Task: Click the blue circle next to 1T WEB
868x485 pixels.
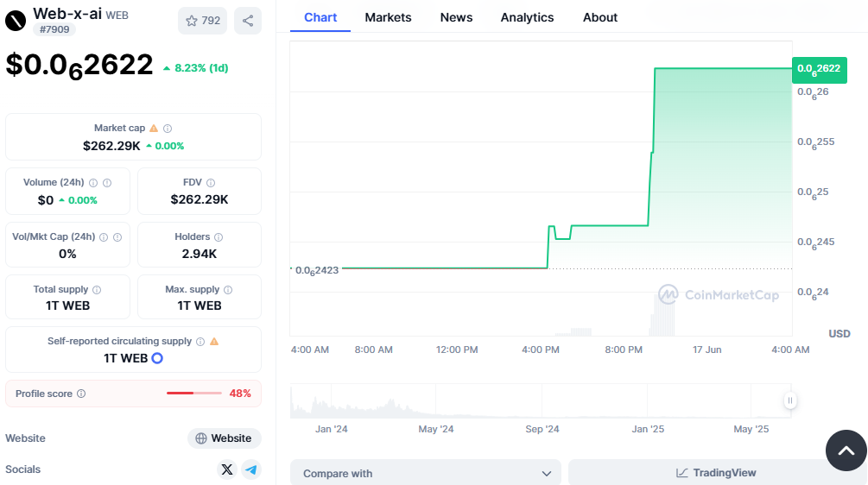Action: pos(157,358)
